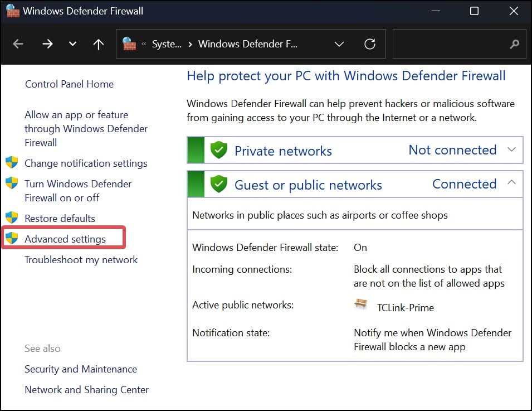This screenshot has width=532, height=411.
Task: Minimize the Windows Defender Firewall window
Action: 436,11
